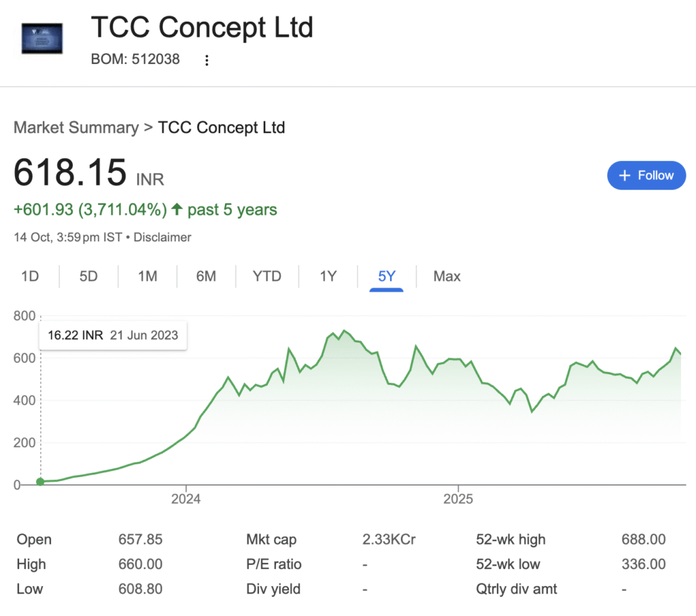Image resolution: width=696 pixels, height=616 pixels.
Task: Click the 2024 label on chart axis
Action: [x=186, y=500]
